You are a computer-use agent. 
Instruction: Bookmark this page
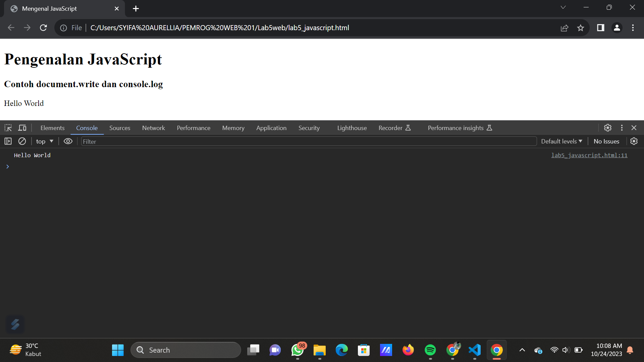coord(581,28)
